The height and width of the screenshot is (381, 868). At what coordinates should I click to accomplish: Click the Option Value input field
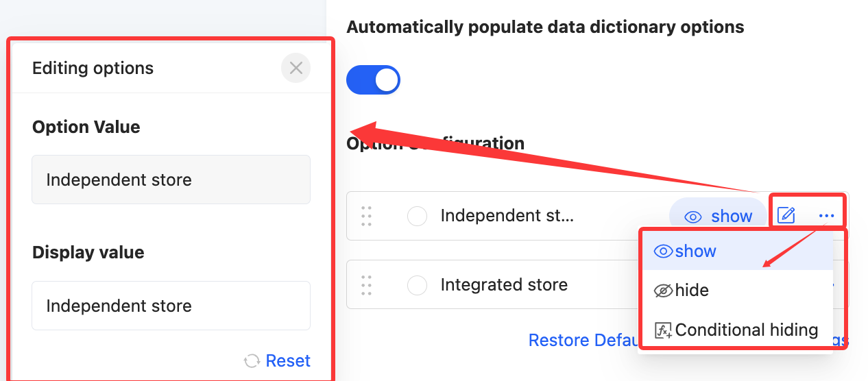(171, 180)
